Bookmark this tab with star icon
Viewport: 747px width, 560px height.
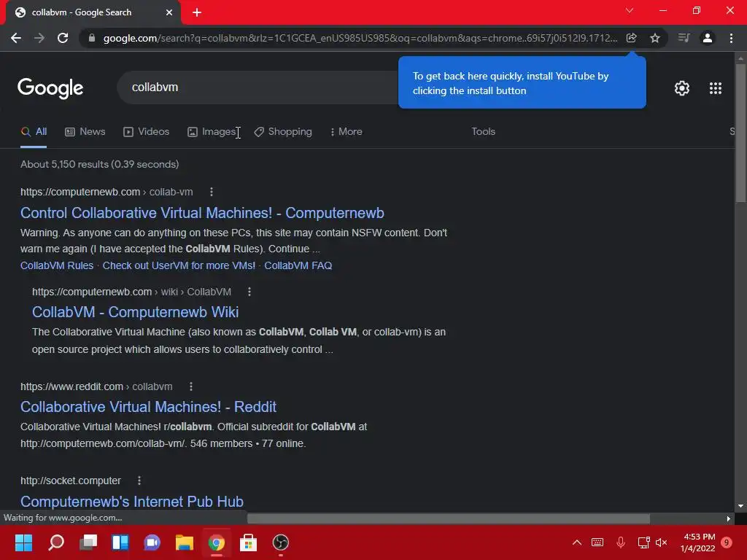tap(655, 38)
